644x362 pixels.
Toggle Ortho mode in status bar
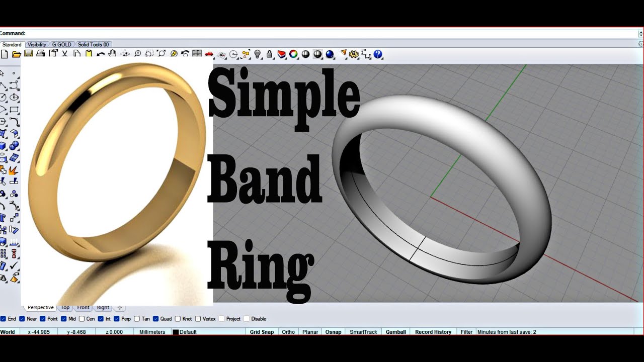tap(288, 332)
